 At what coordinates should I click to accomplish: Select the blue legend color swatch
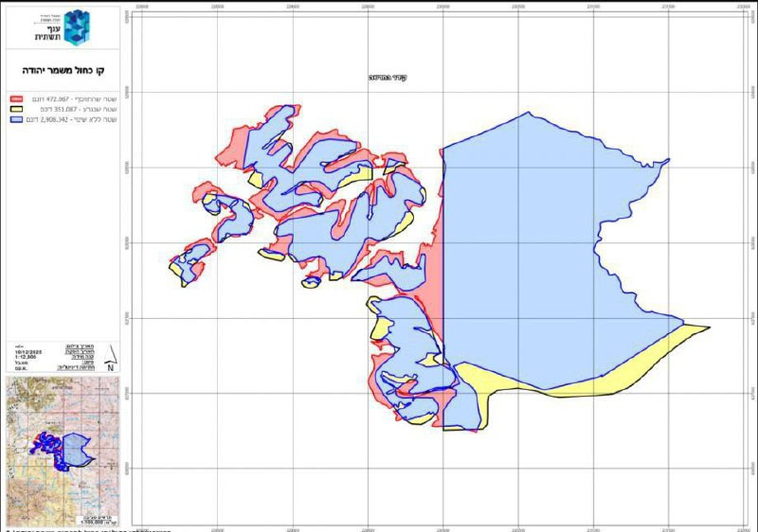16,119
